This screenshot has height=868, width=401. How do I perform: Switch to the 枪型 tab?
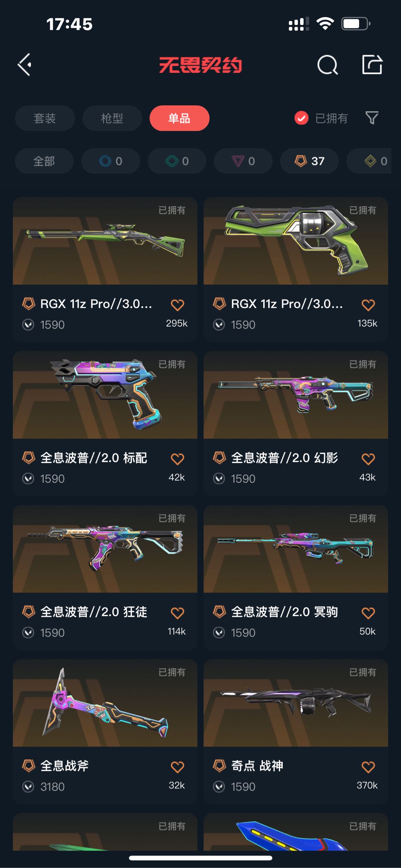click(112, 118)
